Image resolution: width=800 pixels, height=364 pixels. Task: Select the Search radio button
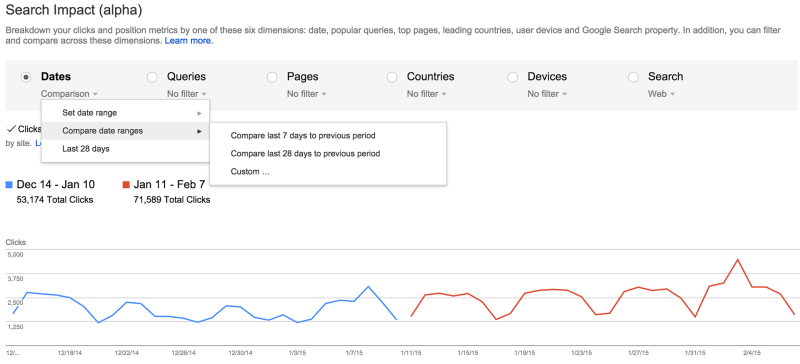click(633, 77)
